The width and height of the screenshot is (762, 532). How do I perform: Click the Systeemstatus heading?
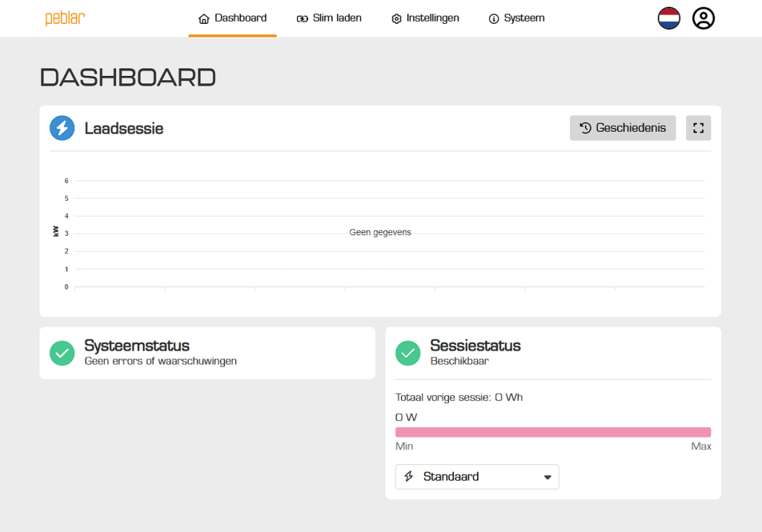137,345
